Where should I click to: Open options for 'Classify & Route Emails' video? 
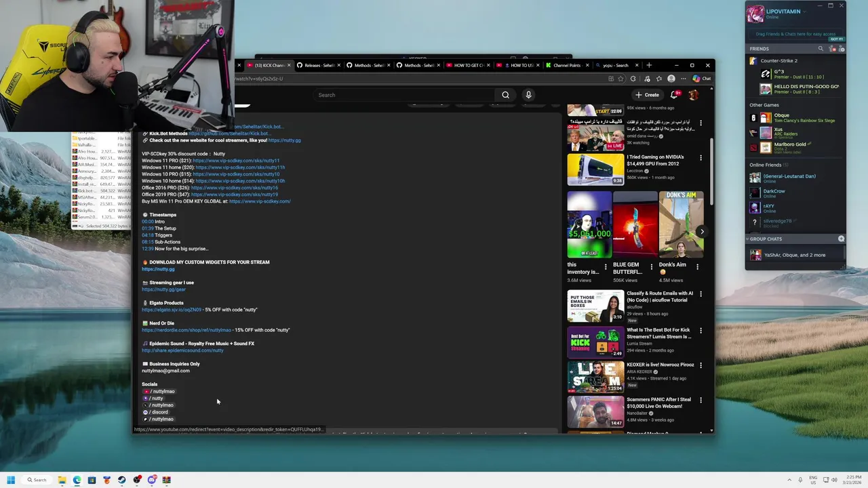[x=701, y=294]
